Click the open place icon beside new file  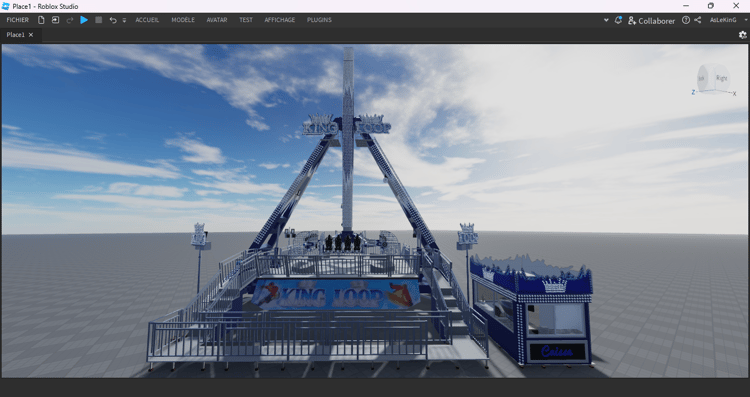(x=55, y=20)
